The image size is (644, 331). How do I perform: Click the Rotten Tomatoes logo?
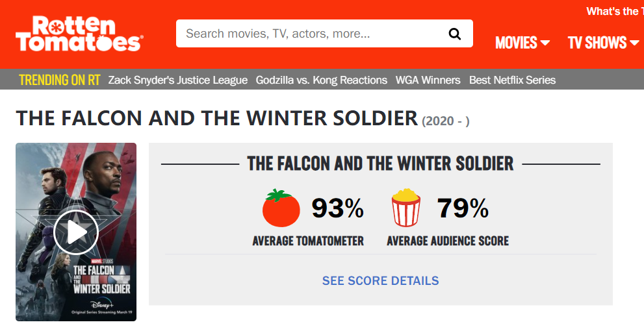point(79,34)
